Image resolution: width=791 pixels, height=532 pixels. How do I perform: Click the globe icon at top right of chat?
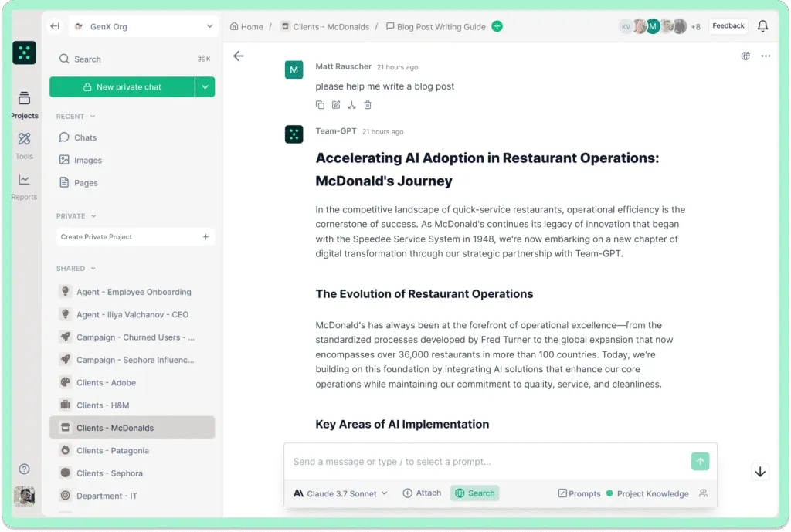pos(745,56)
